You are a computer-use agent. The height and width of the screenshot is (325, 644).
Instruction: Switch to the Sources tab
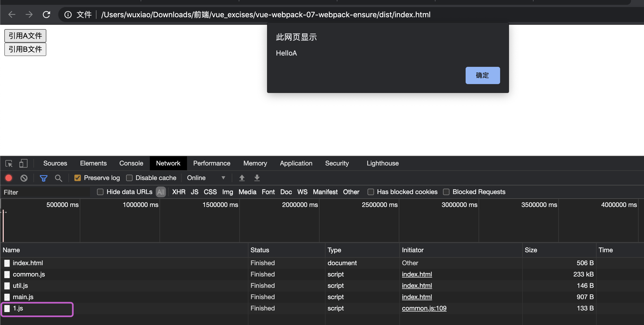55,162
